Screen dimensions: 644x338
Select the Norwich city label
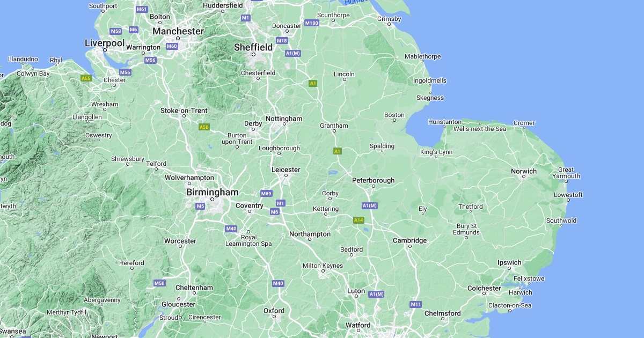pyautogui.click(x=523, y=171)
